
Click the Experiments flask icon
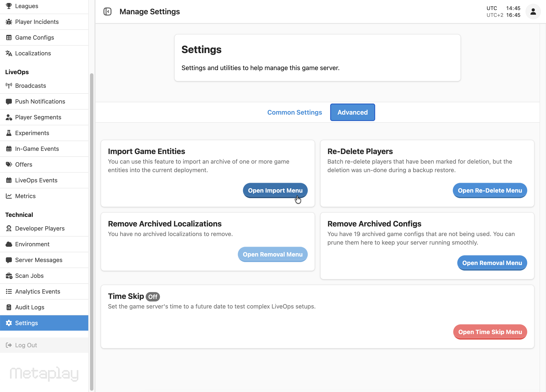click(9, 133)
